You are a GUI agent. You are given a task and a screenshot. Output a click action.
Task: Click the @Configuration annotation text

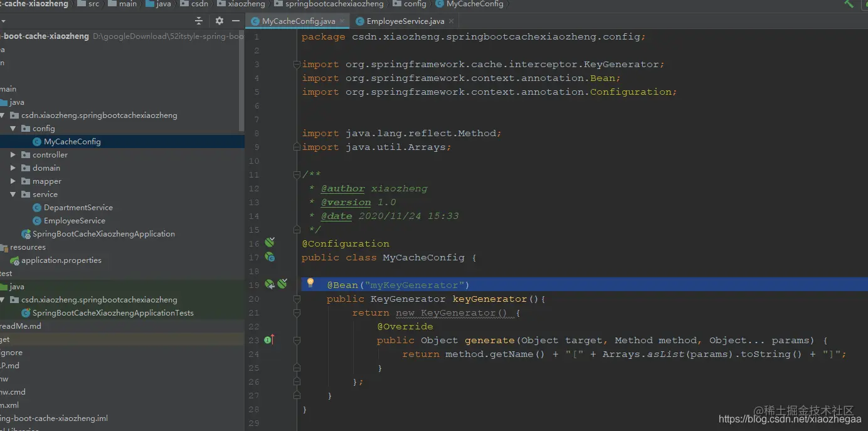coord(345,243)
